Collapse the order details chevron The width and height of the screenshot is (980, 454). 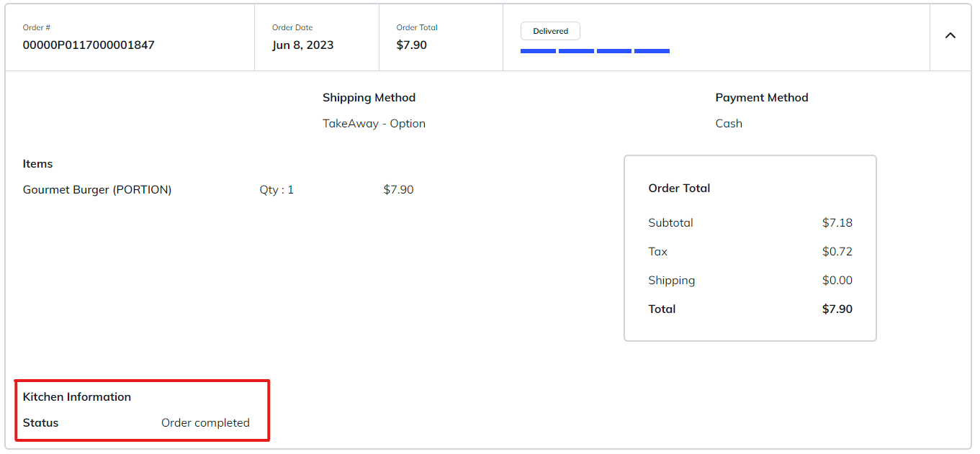click(x=950, y=36)
